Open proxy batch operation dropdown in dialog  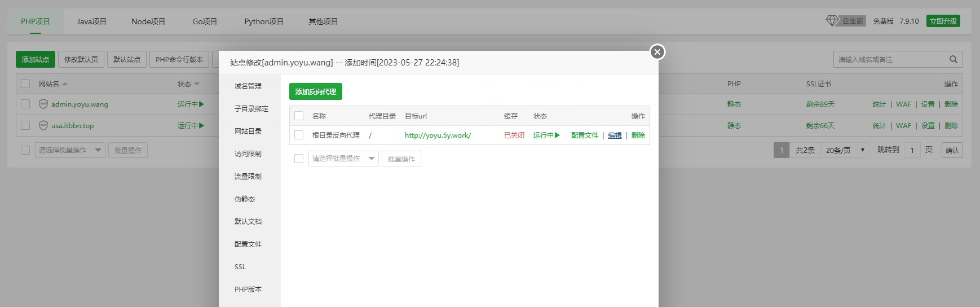pyautogui.click(x=343, y=159)
